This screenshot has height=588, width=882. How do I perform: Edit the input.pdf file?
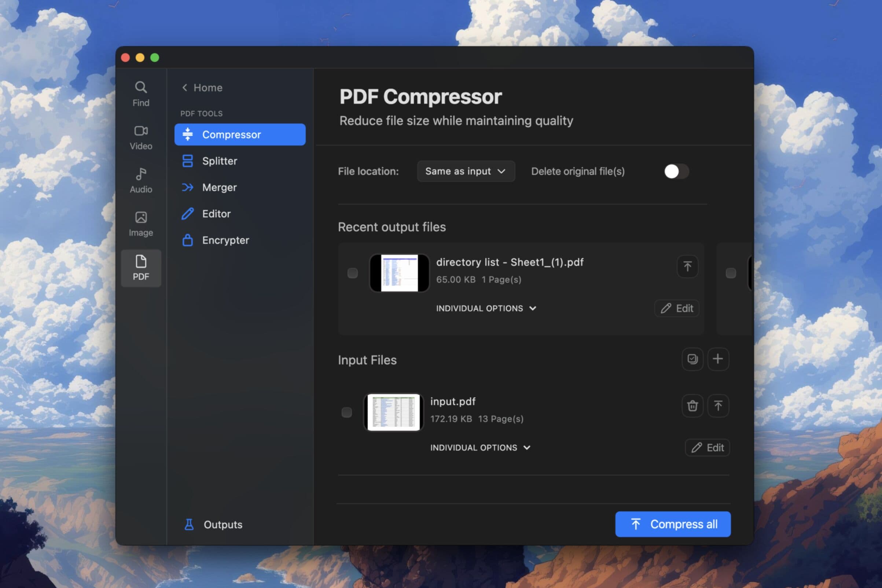tap(707, 447)
